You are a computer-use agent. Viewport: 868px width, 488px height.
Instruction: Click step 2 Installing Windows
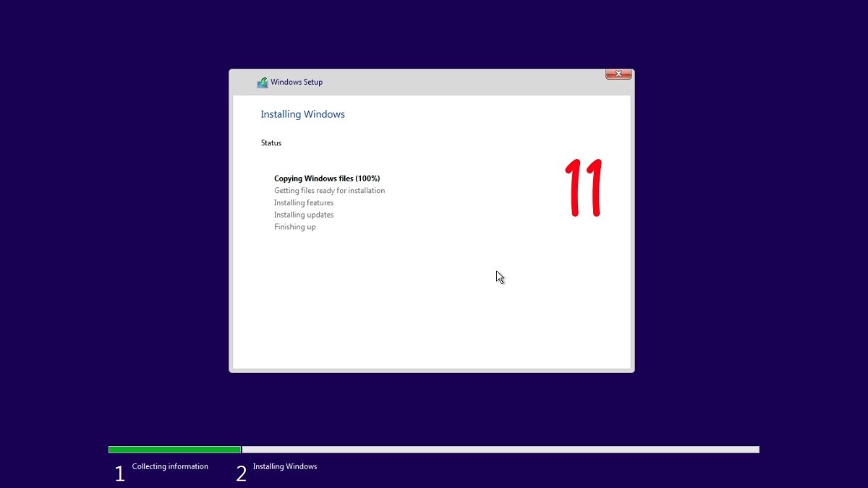pyautogui.click(x=285, y=466)
